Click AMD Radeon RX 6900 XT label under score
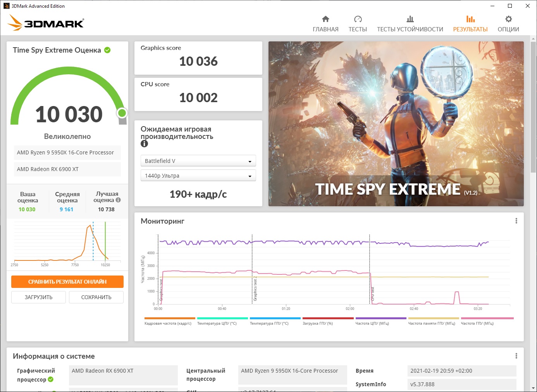The image size is (537, 392). pos(67,169)
